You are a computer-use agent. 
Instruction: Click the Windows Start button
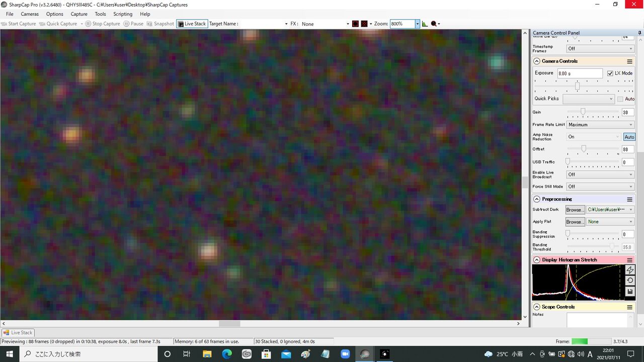10,354
